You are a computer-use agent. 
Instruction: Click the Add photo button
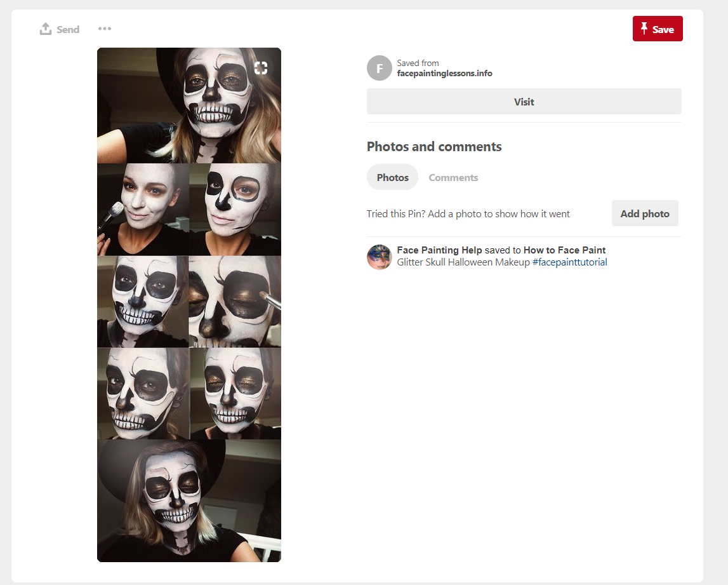[645, 213]
